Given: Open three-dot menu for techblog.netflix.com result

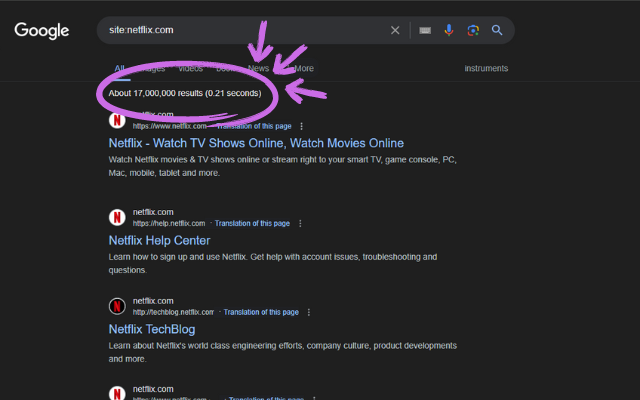Looking at the screenshot, I should coord(309,312).
